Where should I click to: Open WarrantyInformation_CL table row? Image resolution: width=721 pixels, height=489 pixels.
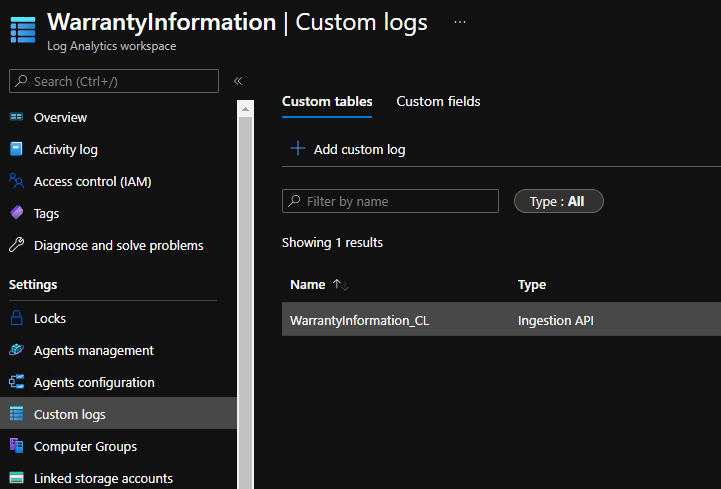tap(359, 321)
